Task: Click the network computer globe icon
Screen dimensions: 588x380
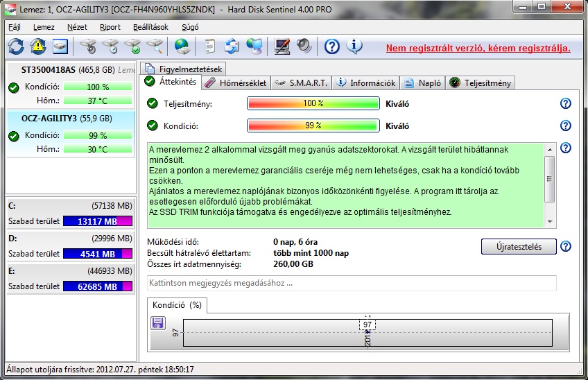Action: pyautogui.click(x=254, y=46)
